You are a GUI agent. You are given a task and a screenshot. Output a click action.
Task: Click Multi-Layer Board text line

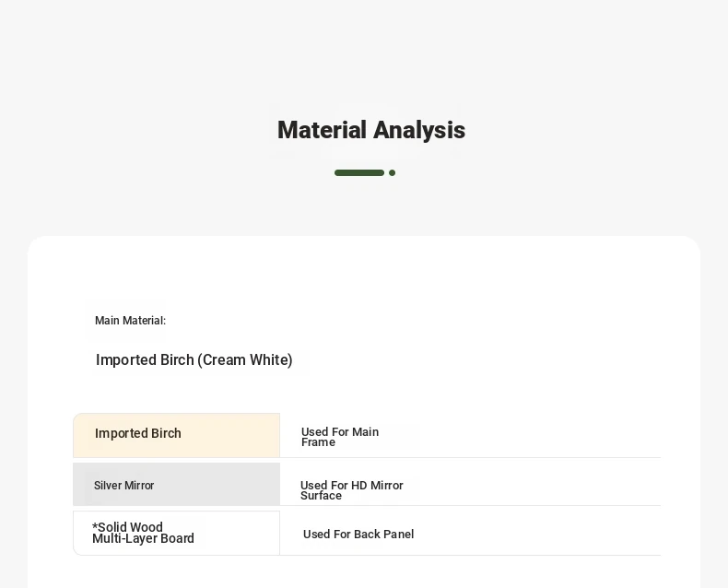[x=143, y=539]
